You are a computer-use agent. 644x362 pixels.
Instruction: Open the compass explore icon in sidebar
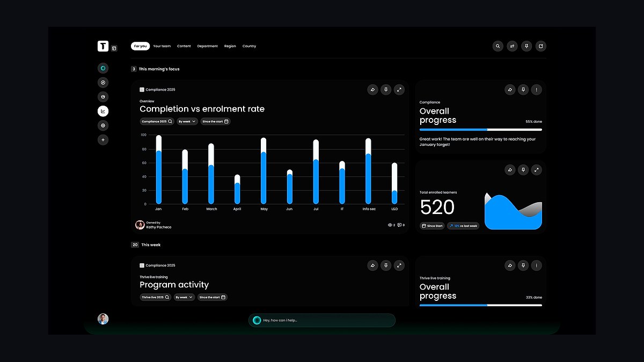click(103, 83)
